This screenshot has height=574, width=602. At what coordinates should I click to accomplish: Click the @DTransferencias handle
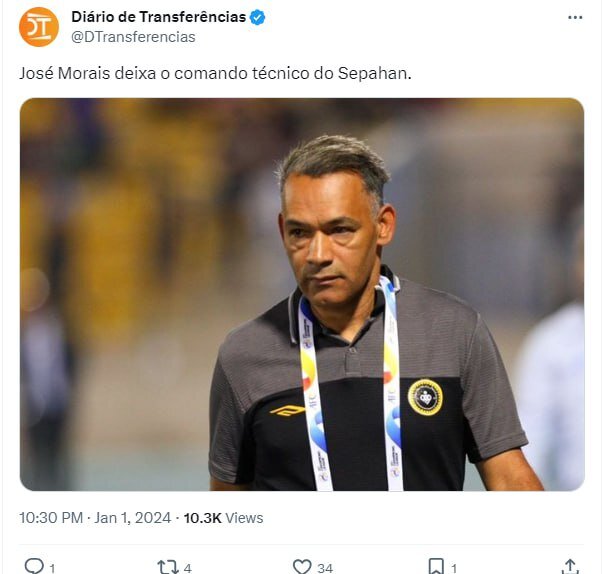(133, 37)
